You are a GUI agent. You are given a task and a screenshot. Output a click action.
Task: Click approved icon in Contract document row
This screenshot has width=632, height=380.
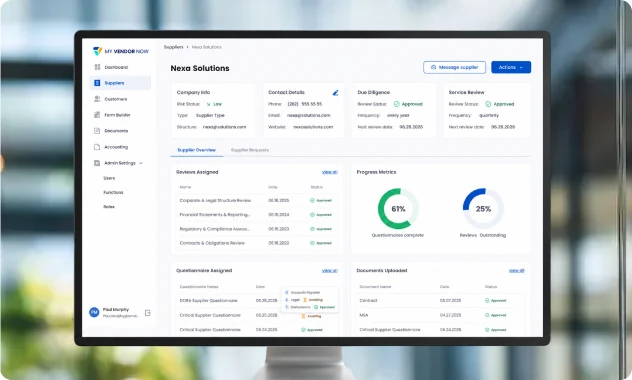click(487, 301)
